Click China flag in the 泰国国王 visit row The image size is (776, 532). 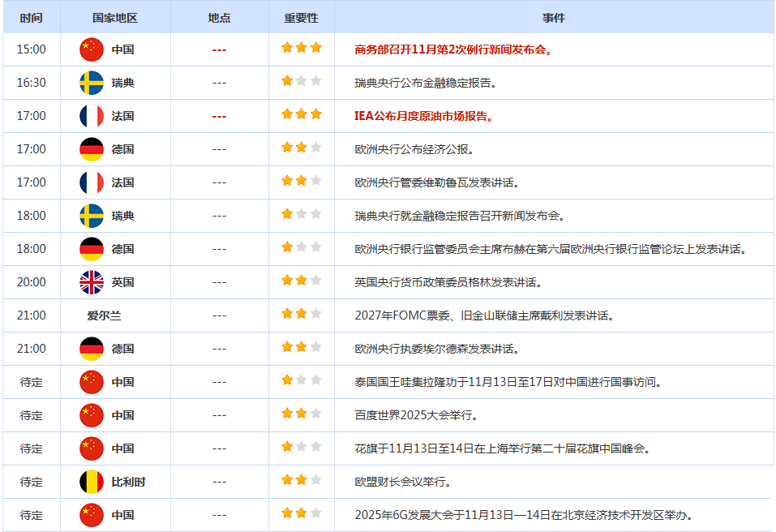tap(92, 382)
